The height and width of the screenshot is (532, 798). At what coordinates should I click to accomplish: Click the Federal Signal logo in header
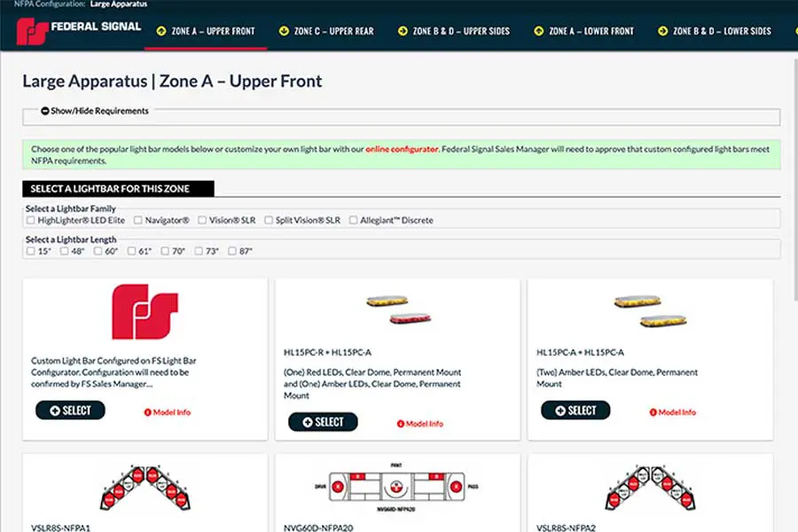tap(78, 31)
